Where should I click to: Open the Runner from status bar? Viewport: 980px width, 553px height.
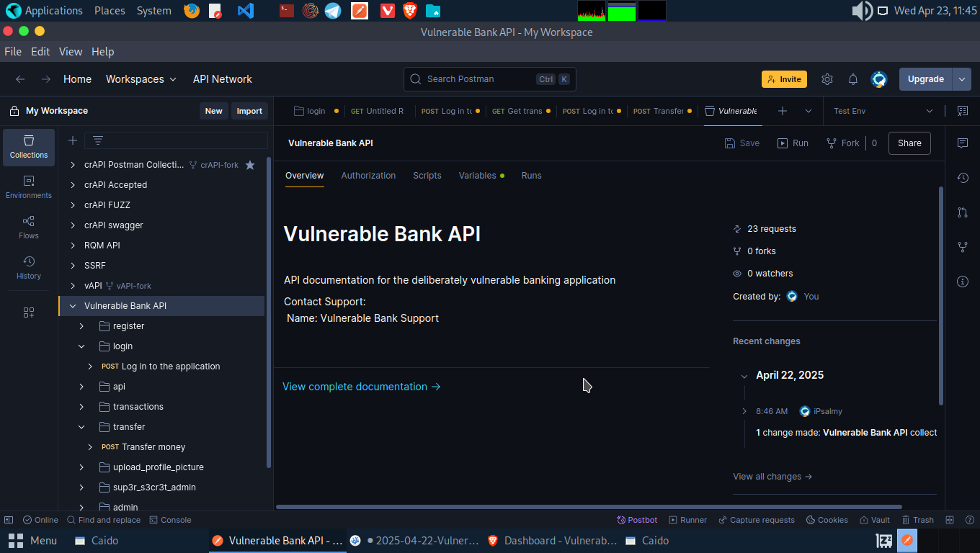[x=688, y=520]
